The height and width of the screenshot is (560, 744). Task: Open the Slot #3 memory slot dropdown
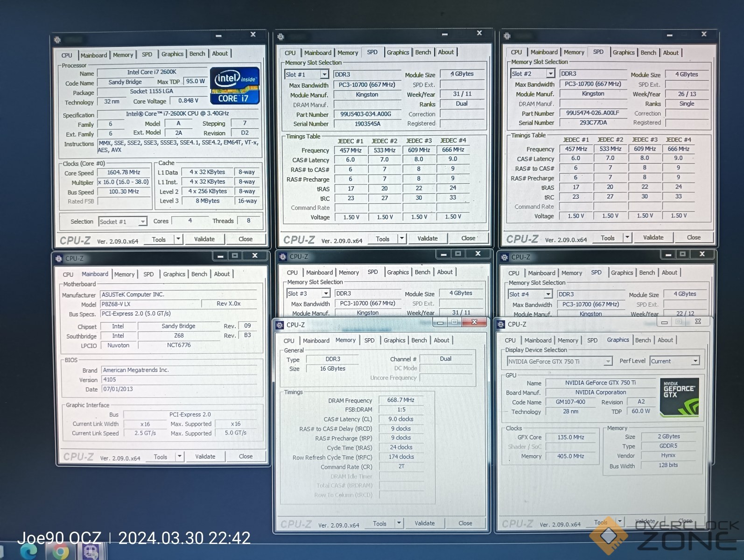coord(326,294)
